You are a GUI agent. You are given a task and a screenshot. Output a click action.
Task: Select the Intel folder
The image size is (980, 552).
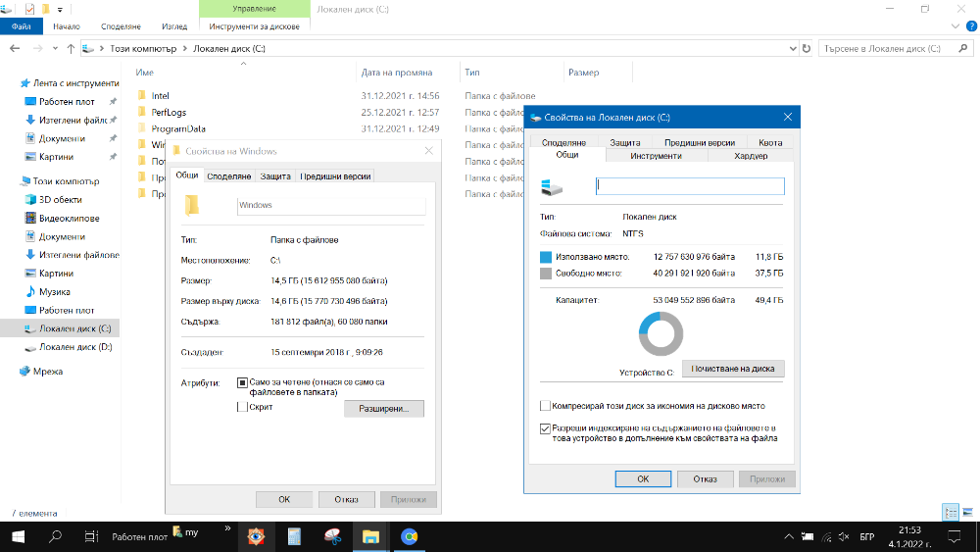click(160, 96)
